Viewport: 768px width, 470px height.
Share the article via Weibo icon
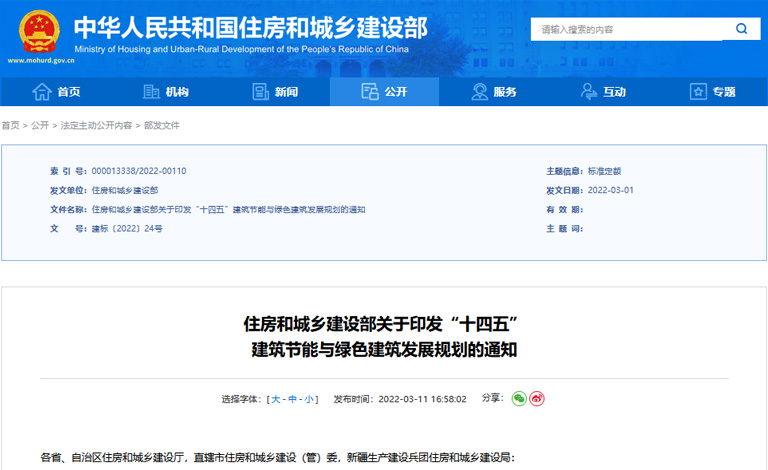[x=537, y=399]
